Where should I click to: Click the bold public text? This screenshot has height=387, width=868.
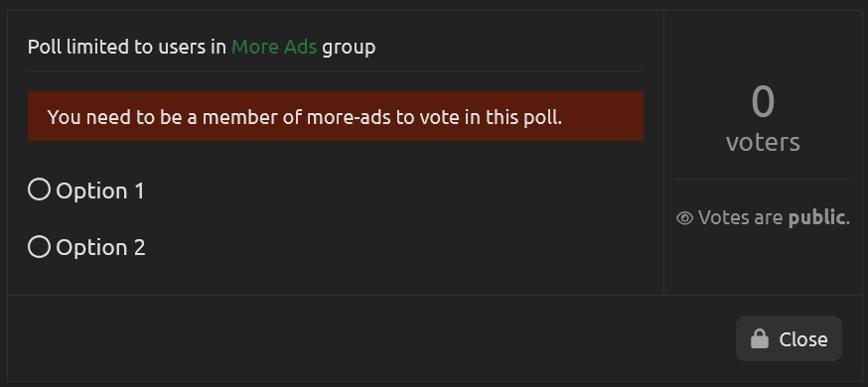point(817,218)
